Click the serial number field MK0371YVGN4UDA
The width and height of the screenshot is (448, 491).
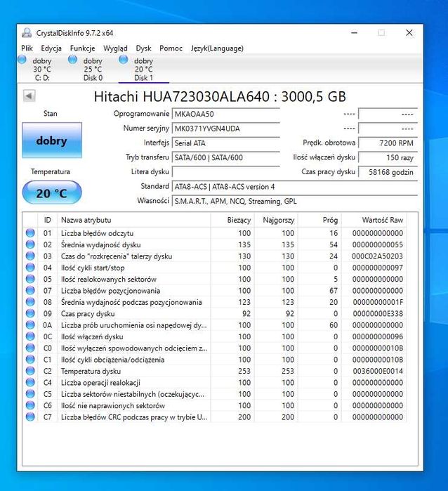pyautogui.click(x=225, y=129)
